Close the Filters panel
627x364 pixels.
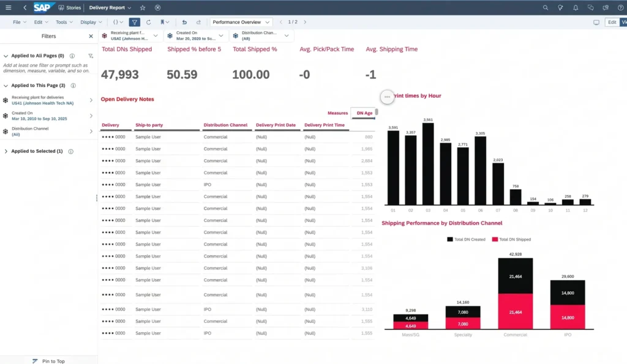(x=91, y=36)
